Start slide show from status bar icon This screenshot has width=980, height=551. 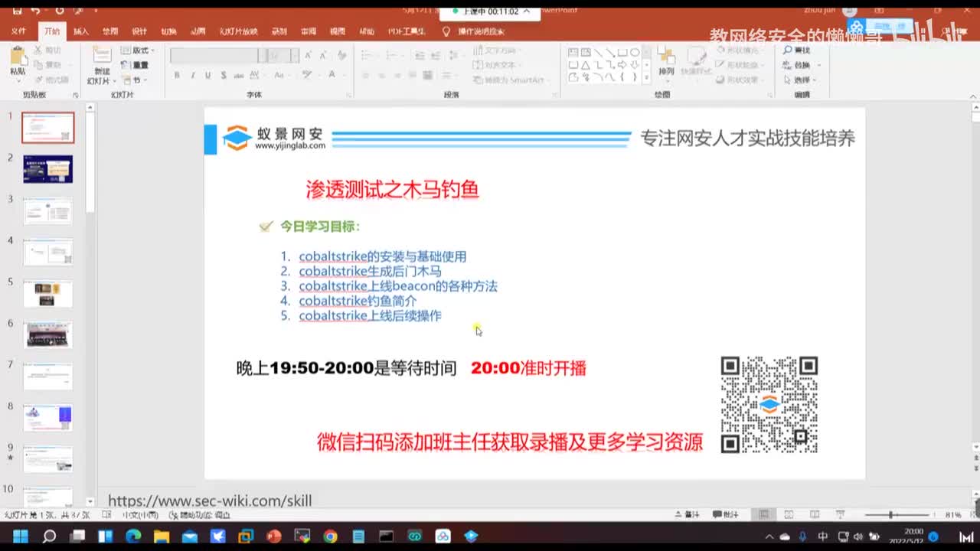[x=839, y=515]
